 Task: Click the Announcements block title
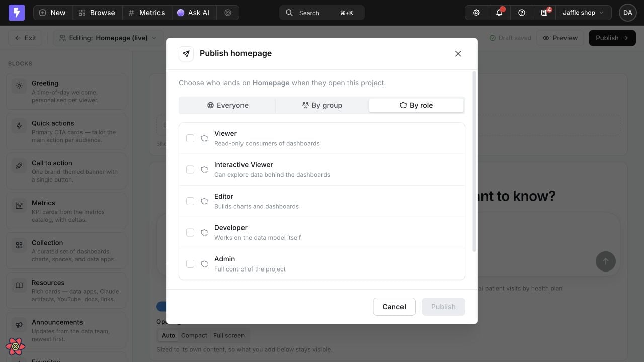click(x=57, y=322)
